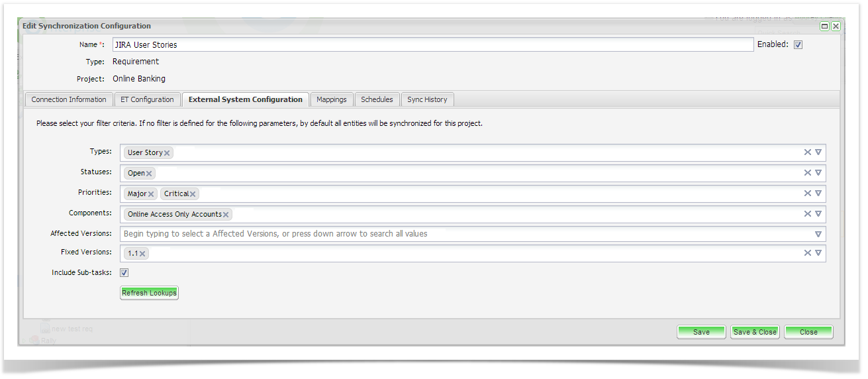868x379 pixels.
Task: Remove the Critical priority tag
Action: coord(193,194)
